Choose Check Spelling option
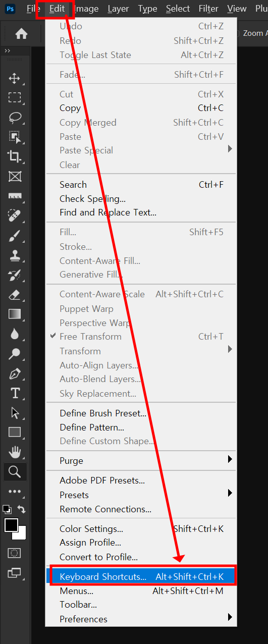The image size is (268, 644). tap(141, 199)
